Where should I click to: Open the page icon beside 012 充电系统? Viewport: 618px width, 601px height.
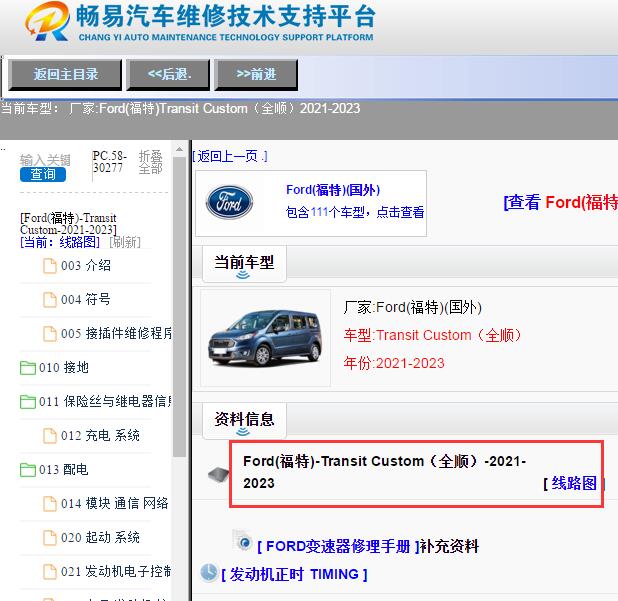[x=50, y=436]
